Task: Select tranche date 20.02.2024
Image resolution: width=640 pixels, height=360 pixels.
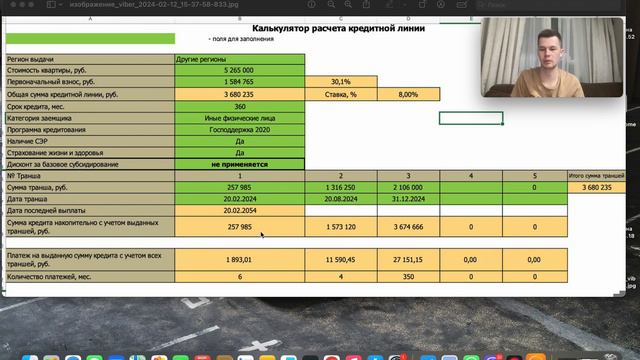Action: 240,199
